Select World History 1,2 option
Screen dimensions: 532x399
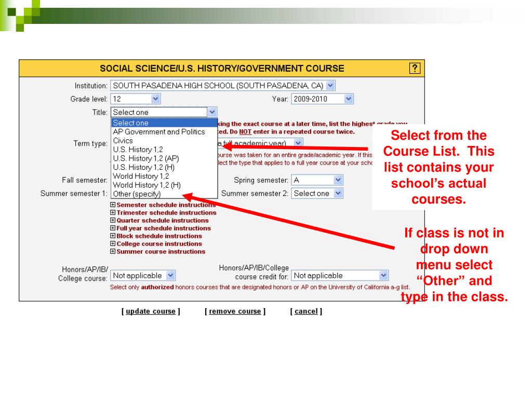click(x=164, y=176)
